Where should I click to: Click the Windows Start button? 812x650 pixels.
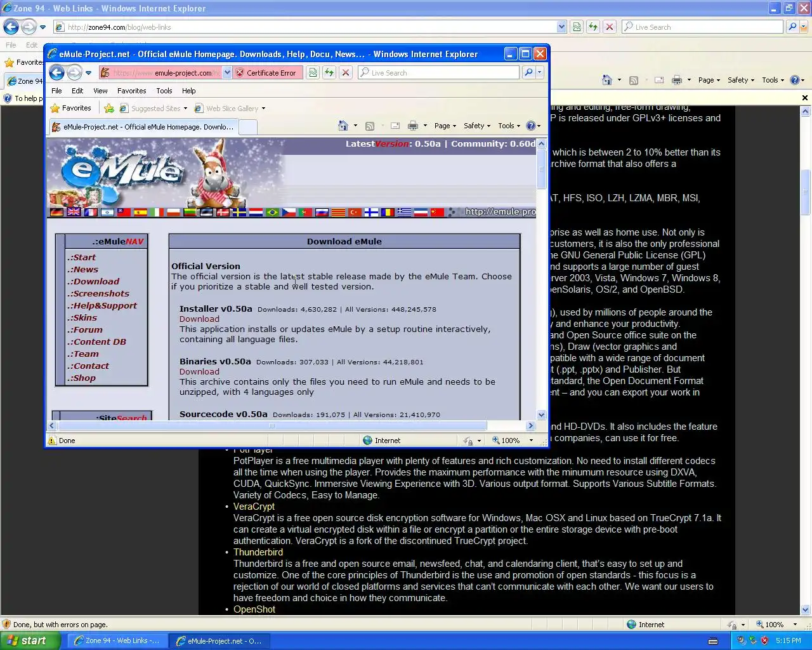[30, 640]
